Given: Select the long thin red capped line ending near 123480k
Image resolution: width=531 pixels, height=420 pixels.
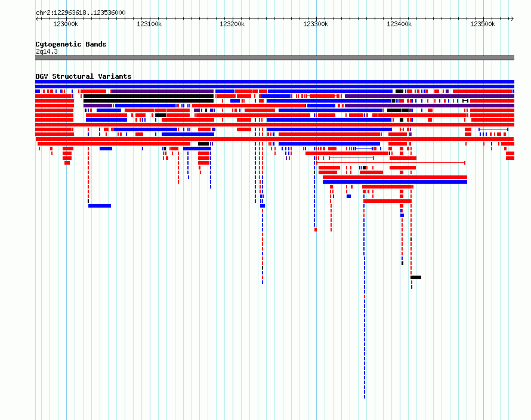Looking at the screenshot, I should tap(391, 163).
